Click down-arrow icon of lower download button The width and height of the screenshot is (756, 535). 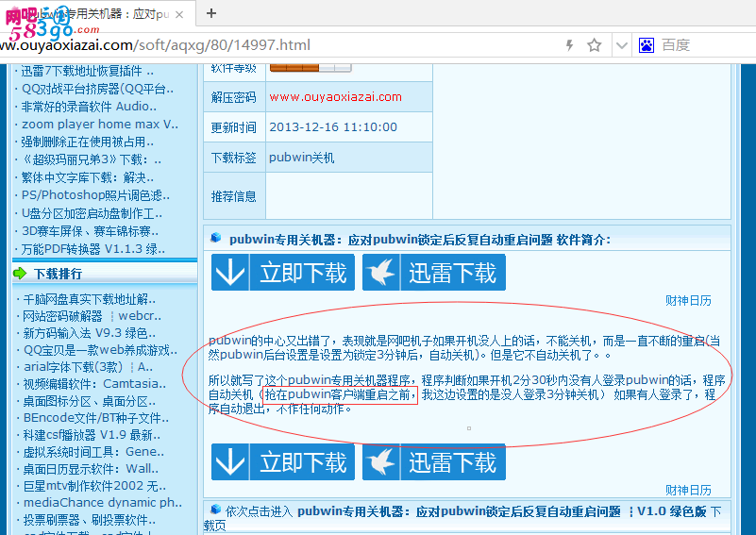230,462
